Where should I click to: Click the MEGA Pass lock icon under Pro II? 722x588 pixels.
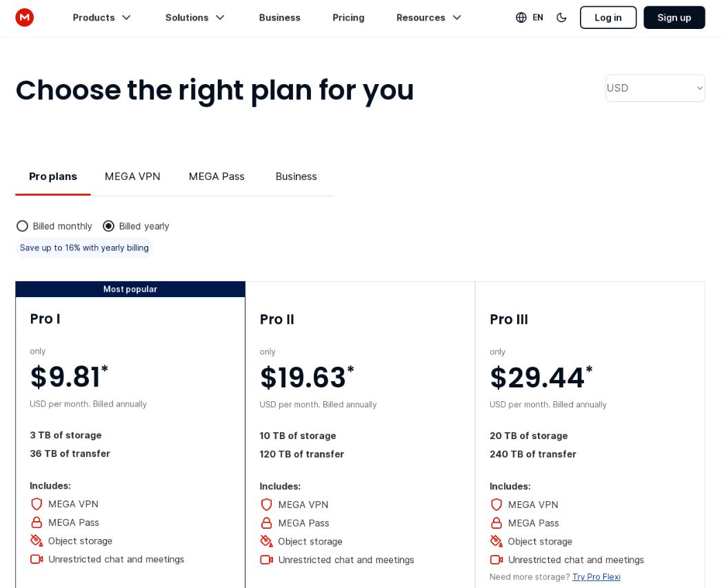[267, 523]
